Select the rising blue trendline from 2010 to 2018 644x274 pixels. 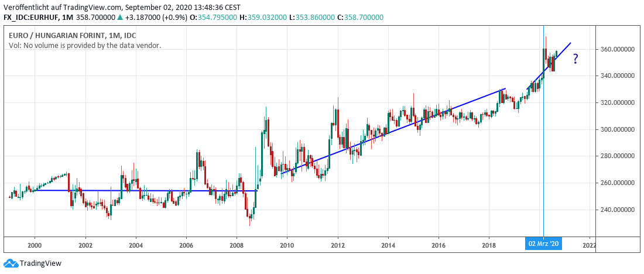coord(393,131)
